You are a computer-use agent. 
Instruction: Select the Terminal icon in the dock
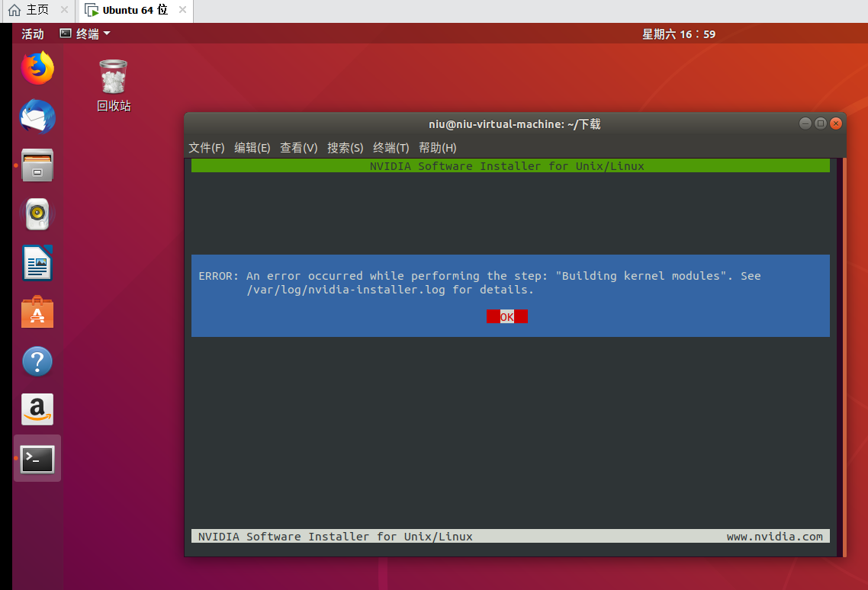37,459
